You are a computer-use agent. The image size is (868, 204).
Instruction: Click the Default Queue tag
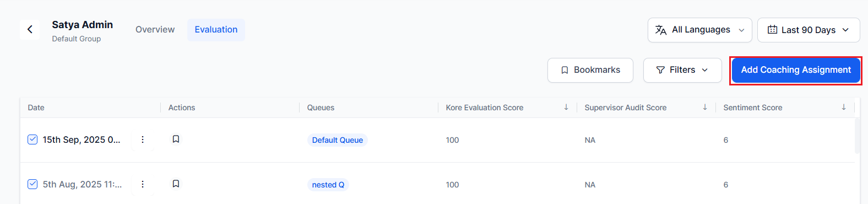(338, 140)
